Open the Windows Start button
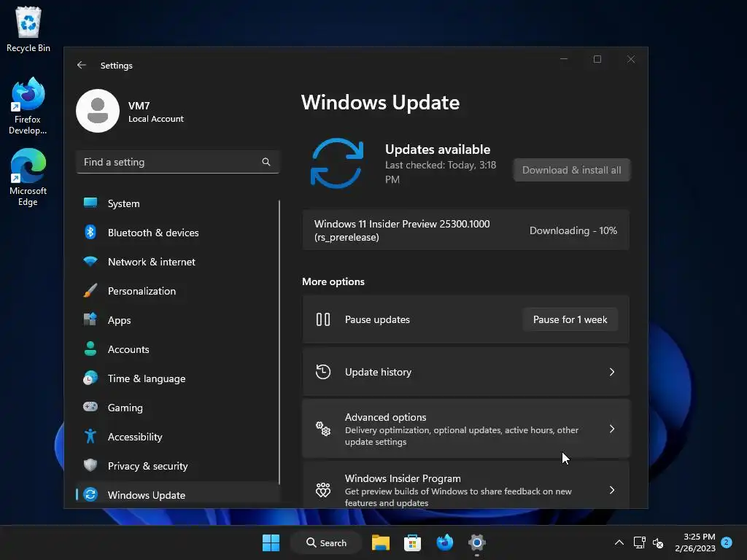The image size is (747, 560). coord(271,542)
